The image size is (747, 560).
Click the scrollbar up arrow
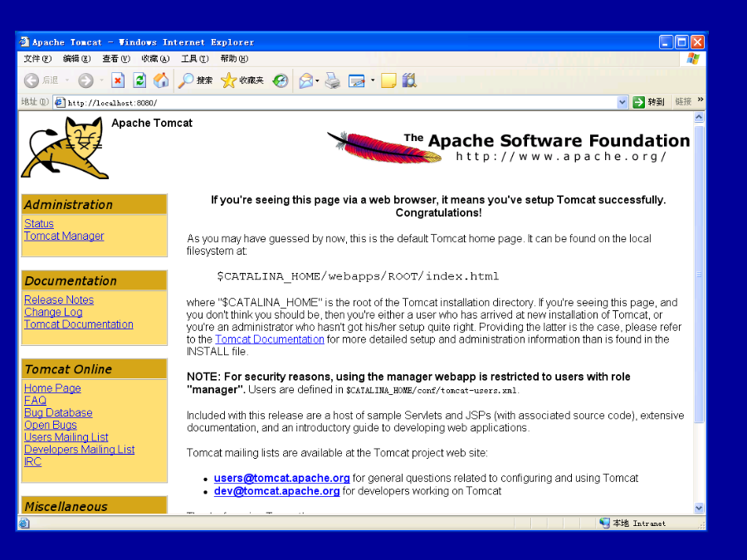699,117
